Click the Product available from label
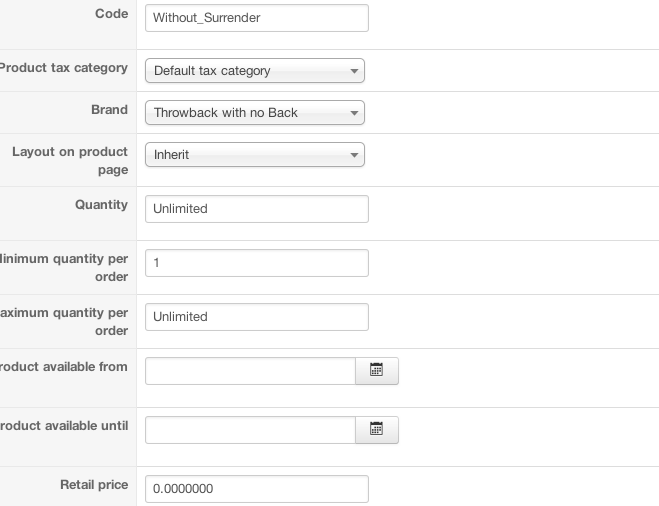This screenshot has width=659, height=506. point(64,367)
